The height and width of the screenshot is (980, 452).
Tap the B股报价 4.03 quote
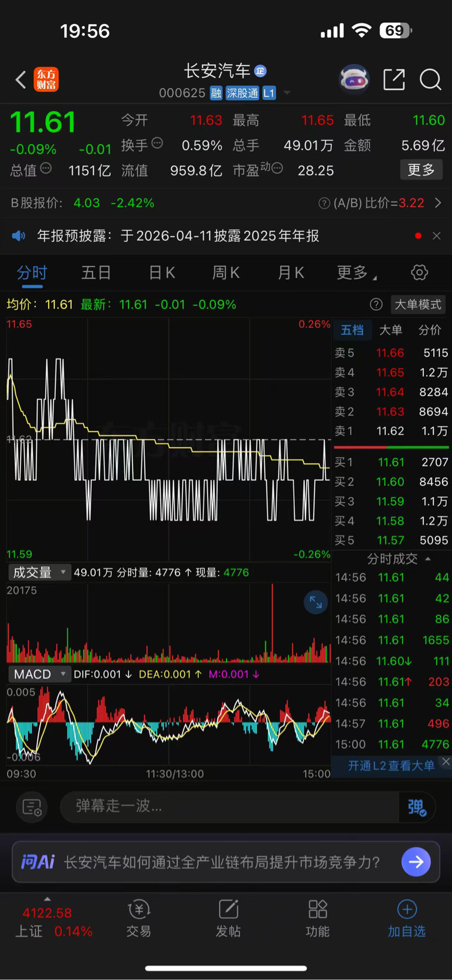[83, 203]
